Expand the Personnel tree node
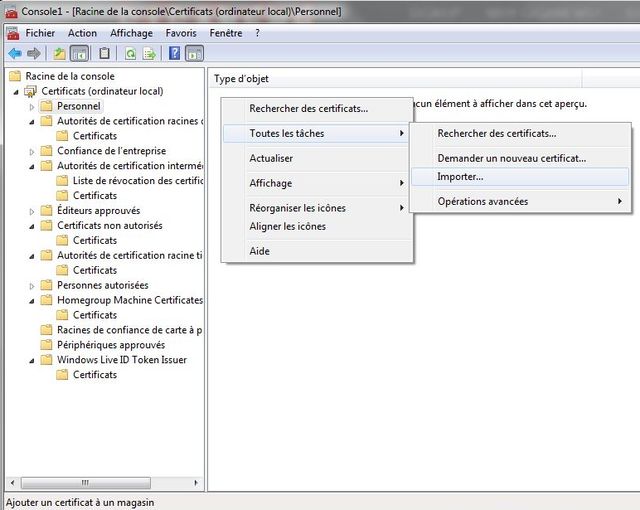This screenshot has width=640, height=510. coord(32,107)
